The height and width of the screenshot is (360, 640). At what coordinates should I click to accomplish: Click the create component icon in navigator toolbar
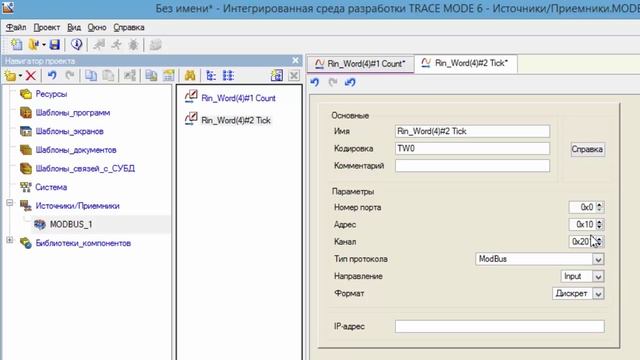point(10,76)
